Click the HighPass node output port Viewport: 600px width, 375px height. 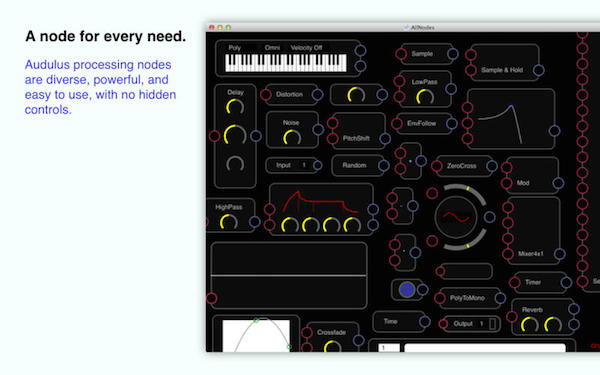(254, 222)
